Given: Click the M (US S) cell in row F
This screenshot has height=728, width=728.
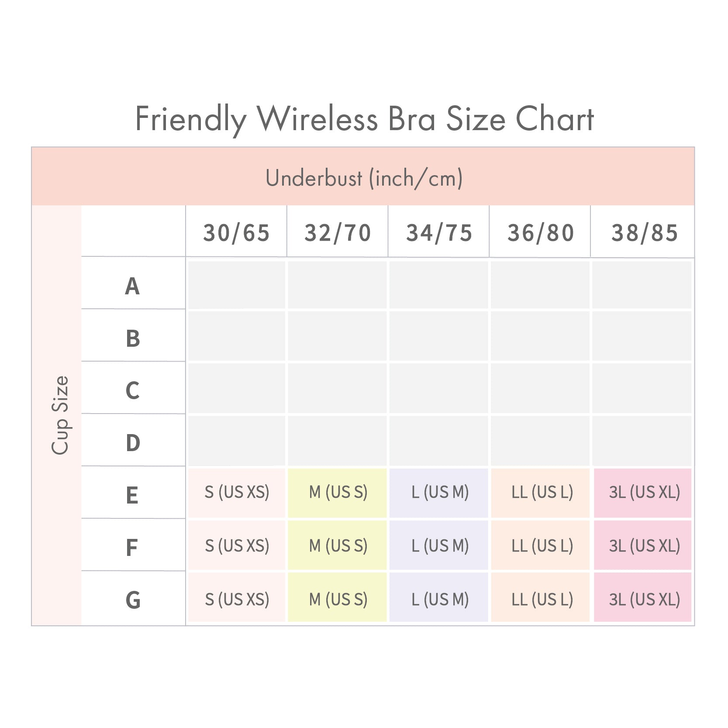Looking at the screenshot, I should [338, 545].
